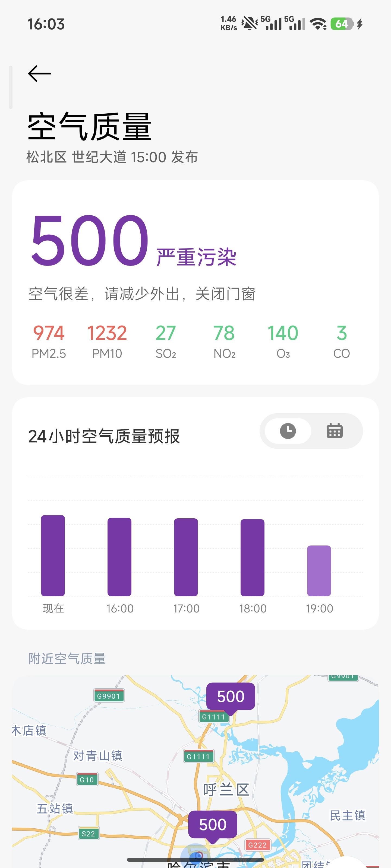Tap the silent mode bell icon in status bar
The height and width of the screenshot is (868, 391).
(x=250, y=23)
